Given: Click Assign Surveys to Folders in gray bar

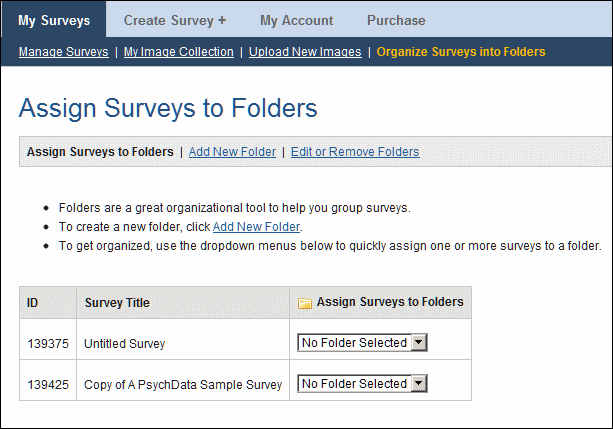Looking at the screenshot, I should pyautogui.click(x=100, y=151).
